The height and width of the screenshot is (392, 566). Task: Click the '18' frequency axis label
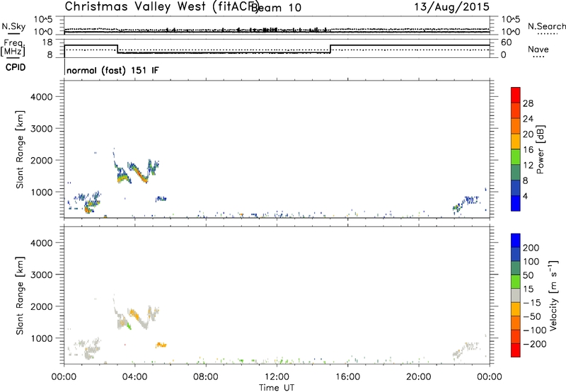[x=47, y=42]
